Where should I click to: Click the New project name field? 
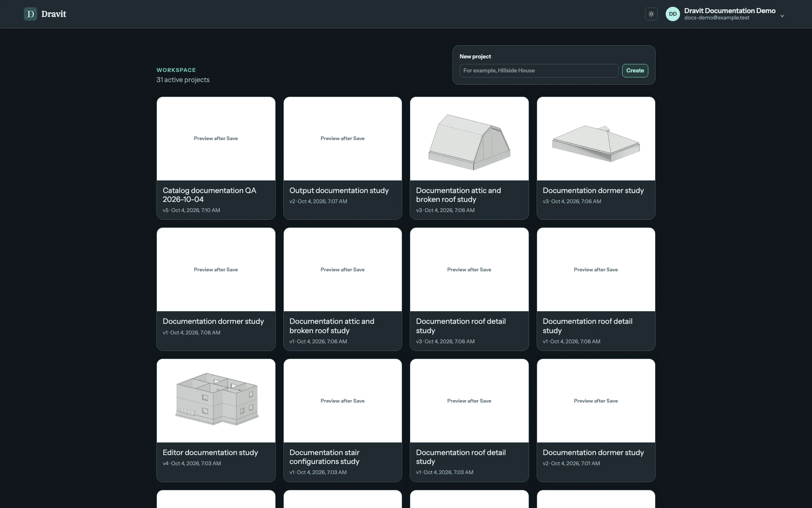539,71
